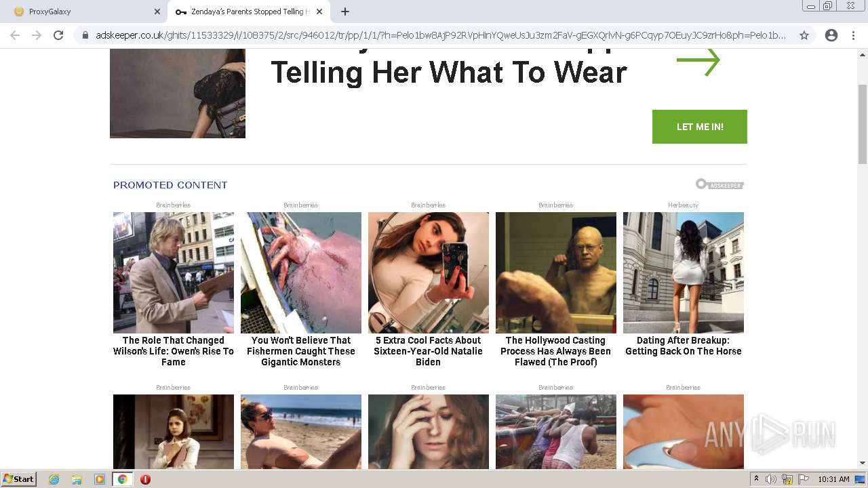This screenshot has width=868, height=488.
Task: Click the LET ME IN! button
Action: 700,127
